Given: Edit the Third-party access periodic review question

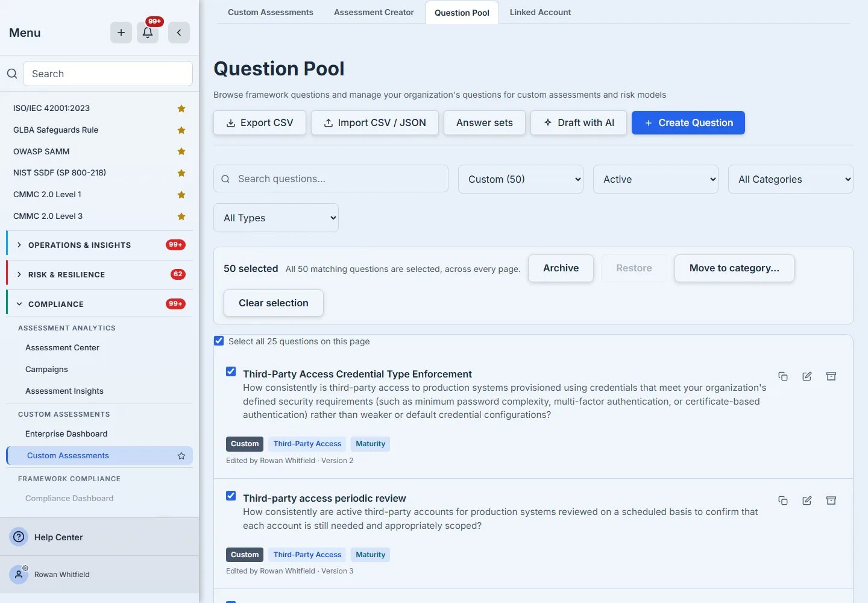Looking at the screenshot, I should (x=807, y=500).
